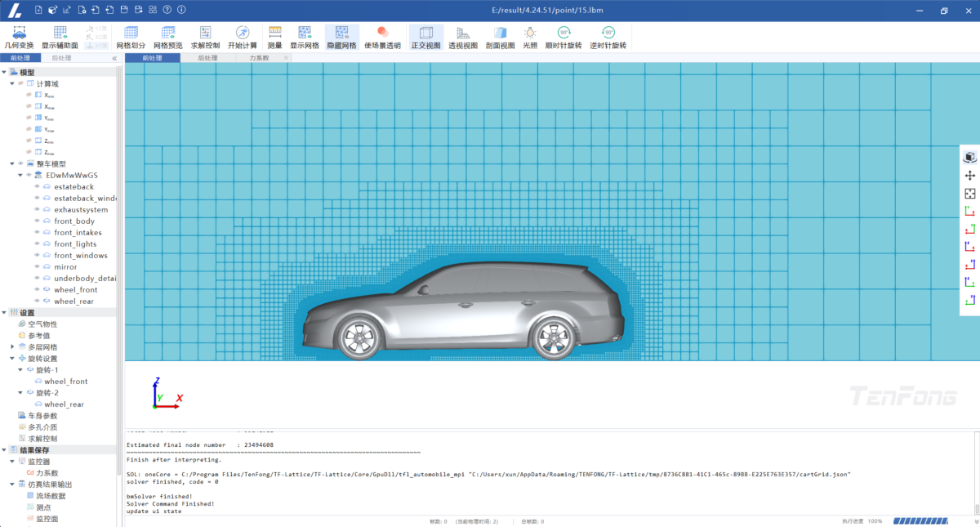The width and height of the screenshot is (980, 527).
Task: Toggle visibility of wheel_front part
Action: coord(37,290)
